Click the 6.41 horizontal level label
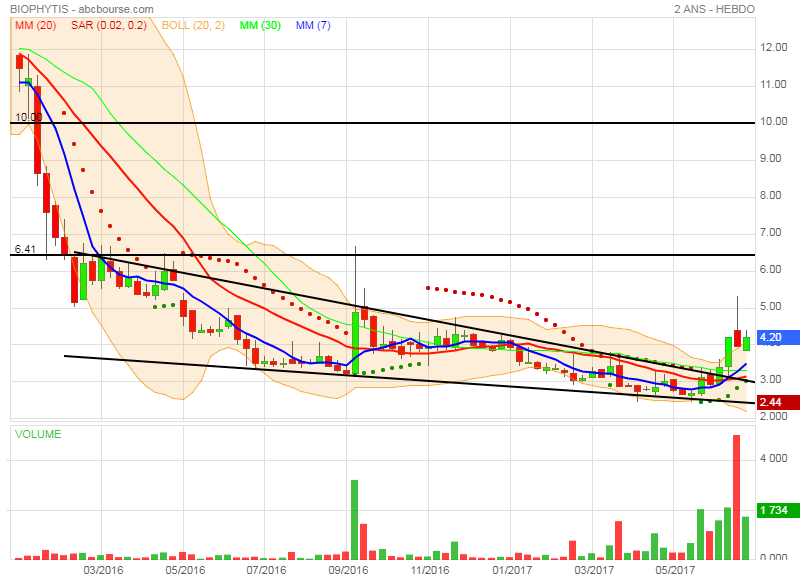The width and height of the screenshot is (800, 580). coord(25,249)
